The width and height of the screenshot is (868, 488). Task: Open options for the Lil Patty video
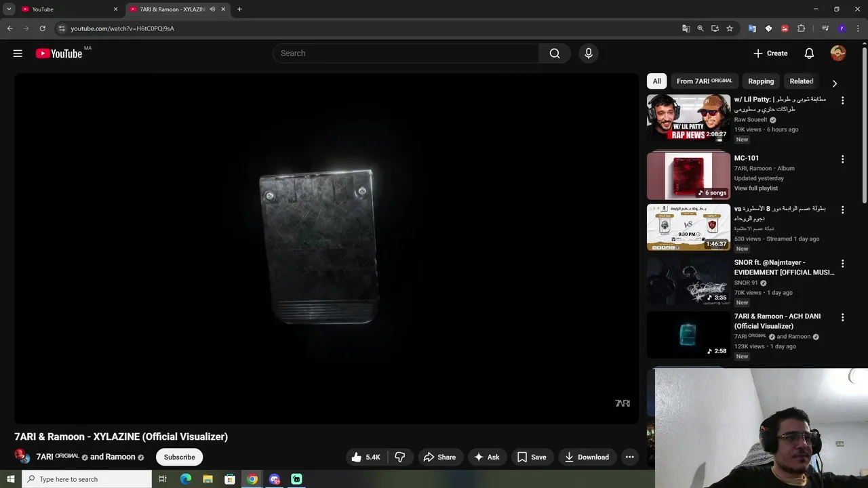click(842, 100)
